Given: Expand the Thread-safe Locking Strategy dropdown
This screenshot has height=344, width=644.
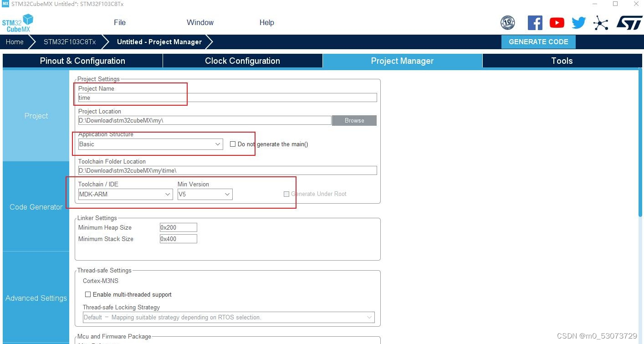Looking at the screenshot, I should tap(229, 317).
